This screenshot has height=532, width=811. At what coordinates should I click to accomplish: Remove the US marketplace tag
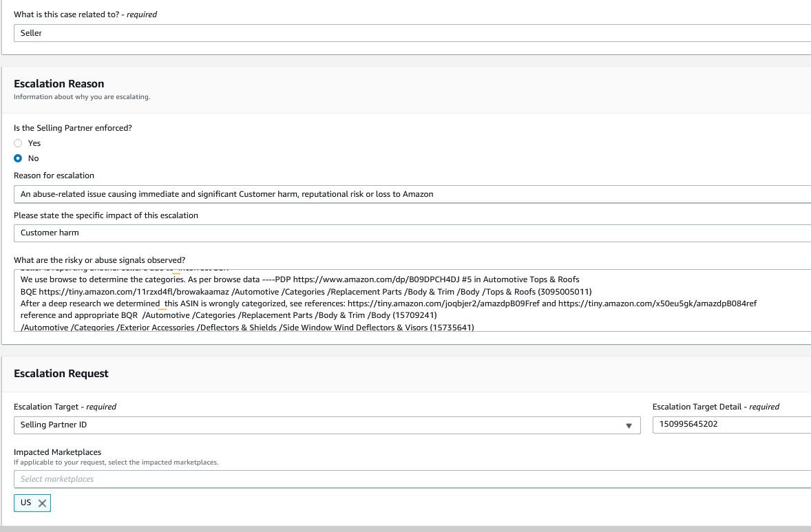pyautogui.click(x=42, y=503)
